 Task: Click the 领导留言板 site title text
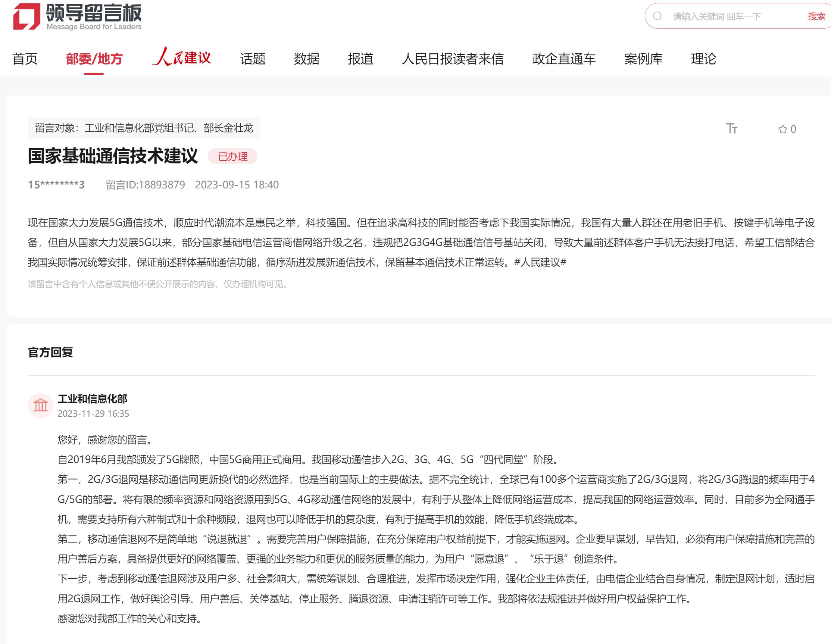pos(94,13)
